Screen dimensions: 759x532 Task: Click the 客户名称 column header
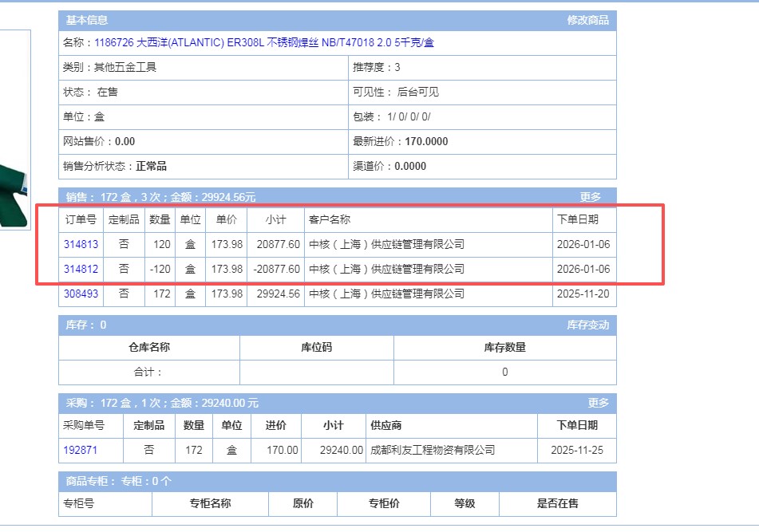pyautogui.click(x=330, y=219)
